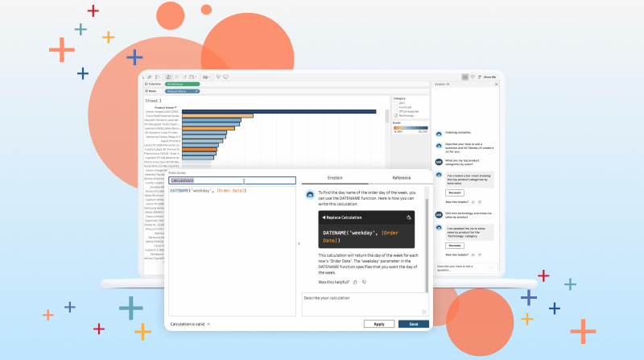The width and height of the screenshot is (644, 360).
Task: Click the sort indicator beside Product Name header
Action: (177, 107)
